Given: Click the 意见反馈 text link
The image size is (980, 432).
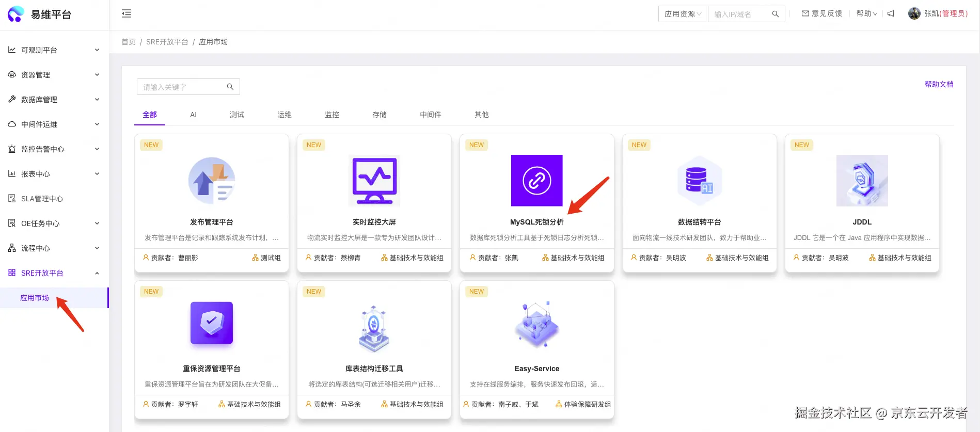Looking at the screenshot, I should point(827,13).
